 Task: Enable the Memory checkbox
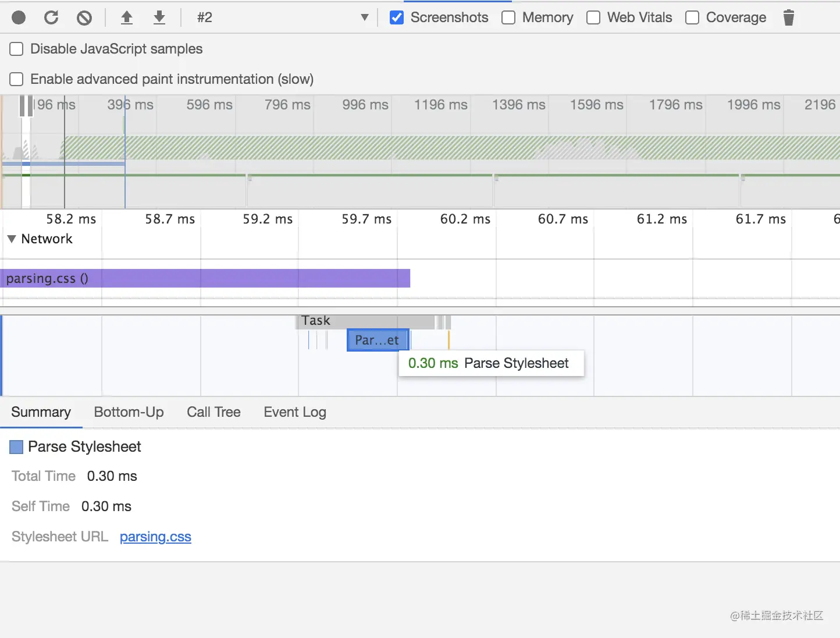pyautogui.click(x=508, y=17)
